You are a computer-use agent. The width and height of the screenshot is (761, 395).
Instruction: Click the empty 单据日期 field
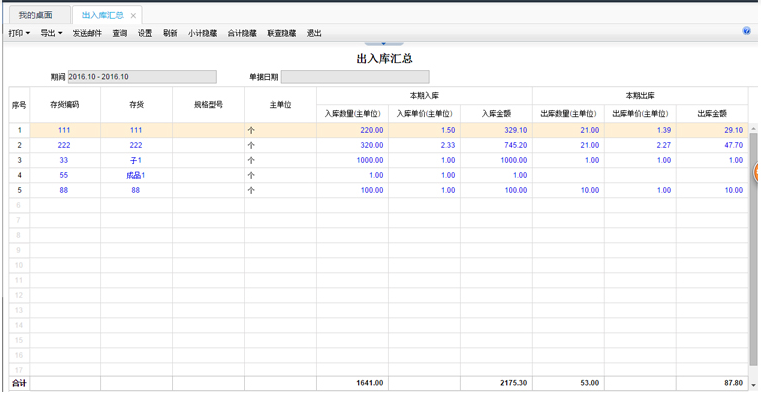tap(355, 77)
